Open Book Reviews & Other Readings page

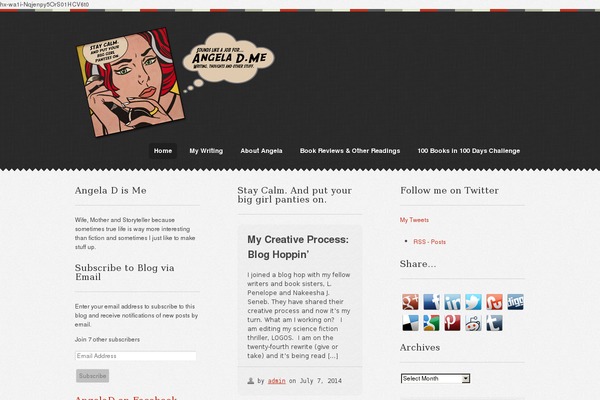pos(350,151)
